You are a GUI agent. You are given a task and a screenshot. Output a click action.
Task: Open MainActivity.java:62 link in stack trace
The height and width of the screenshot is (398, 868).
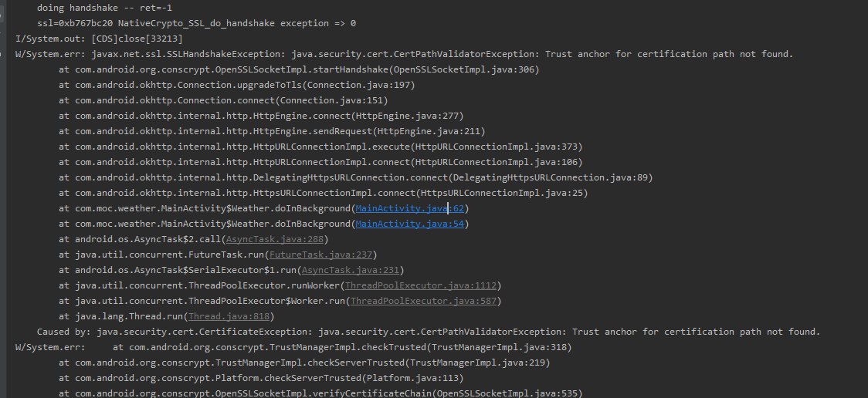tap(409, 208)
